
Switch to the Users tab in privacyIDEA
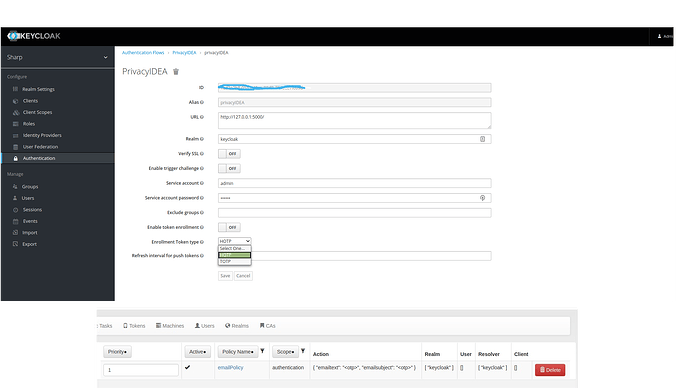[205, 326]
